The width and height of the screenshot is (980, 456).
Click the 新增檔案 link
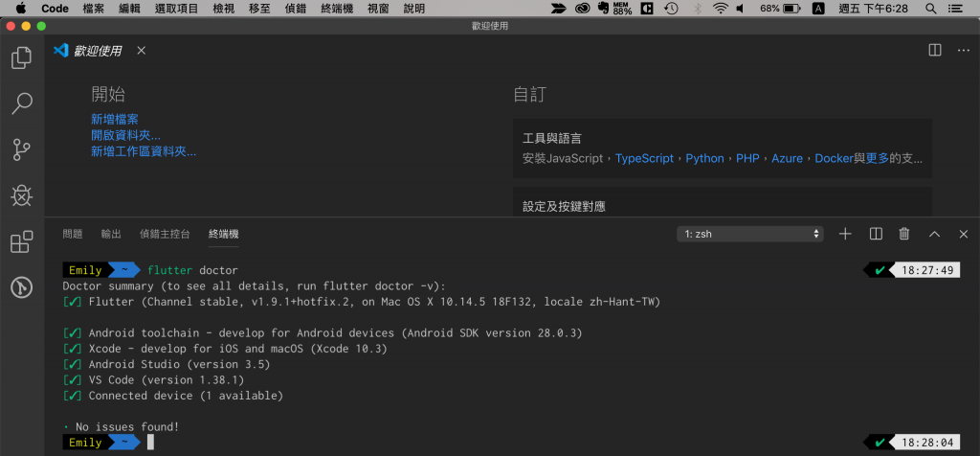pyautogui.click(x=115, y=120)
